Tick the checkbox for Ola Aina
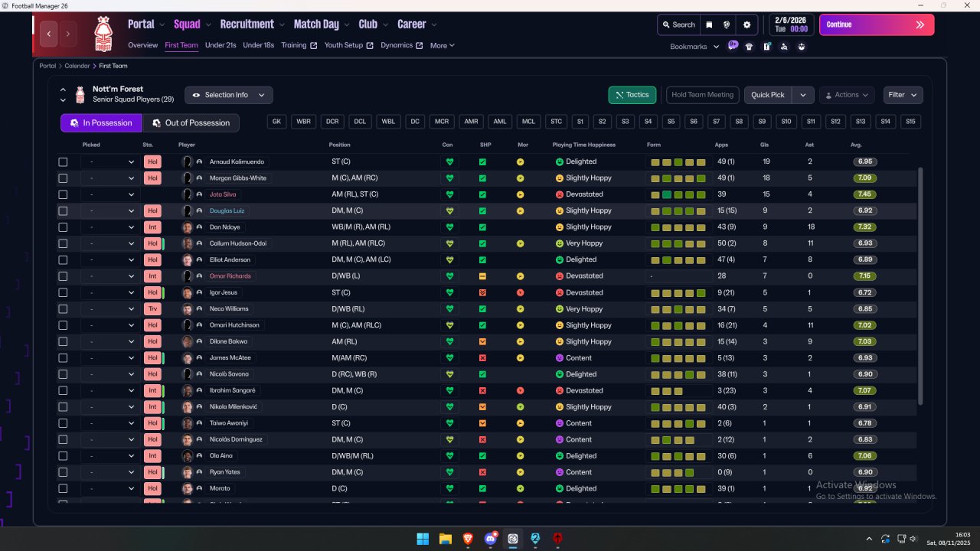Viewport: 980px width, 551px height. tap(63, 456)
